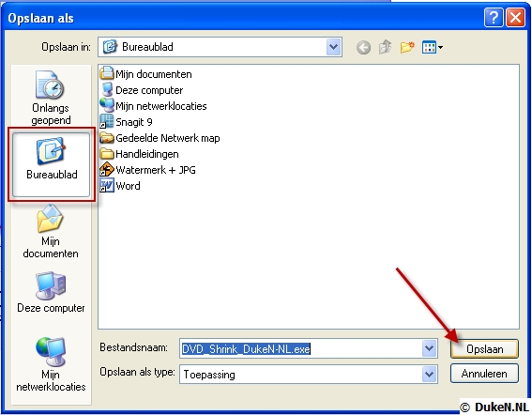Click the 'Word' list entry text
532x415 pixels.
coord(128,186)
